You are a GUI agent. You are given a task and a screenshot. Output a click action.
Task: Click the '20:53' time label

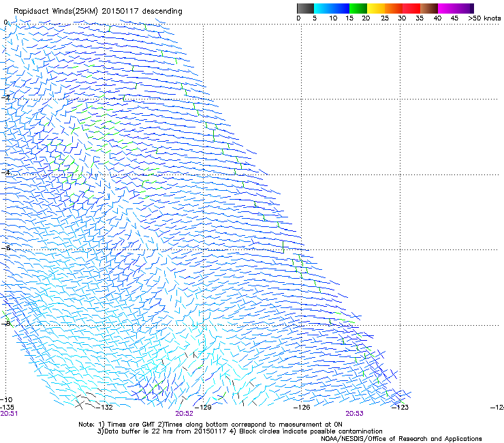[355, 414]
